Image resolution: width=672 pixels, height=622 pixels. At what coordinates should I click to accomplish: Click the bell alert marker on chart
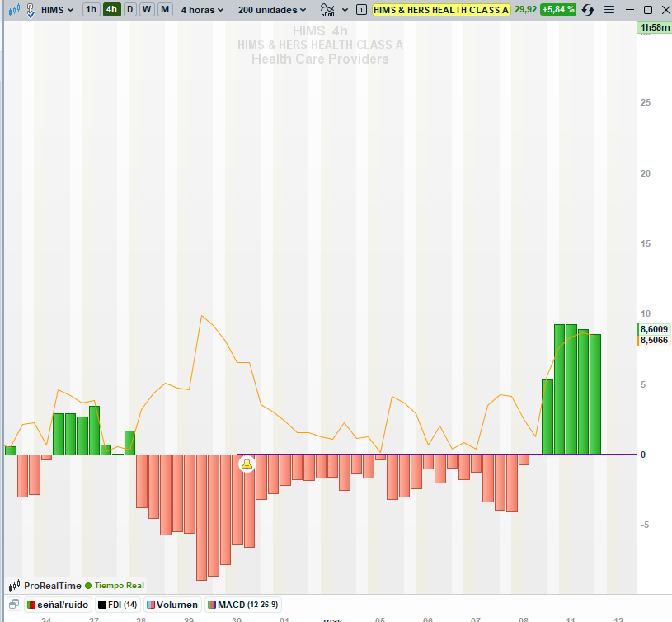pos(247,464)
